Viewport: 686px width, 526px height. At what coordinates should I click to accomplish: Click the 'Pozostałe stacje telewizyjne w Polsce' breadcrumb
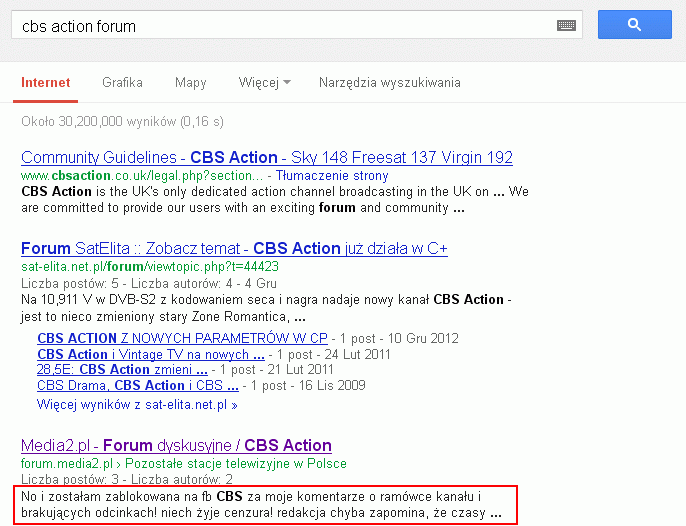click(x=236, y=463)
